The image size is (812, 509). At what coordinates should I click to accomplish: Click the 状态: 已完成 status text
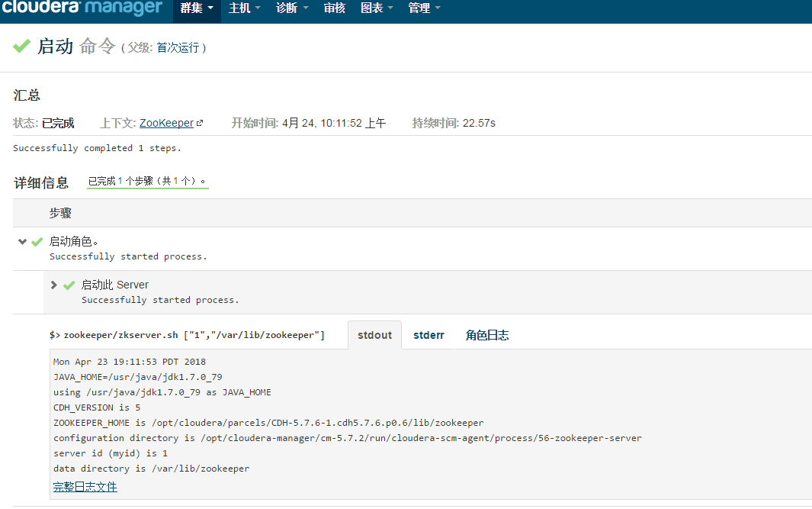43,123
